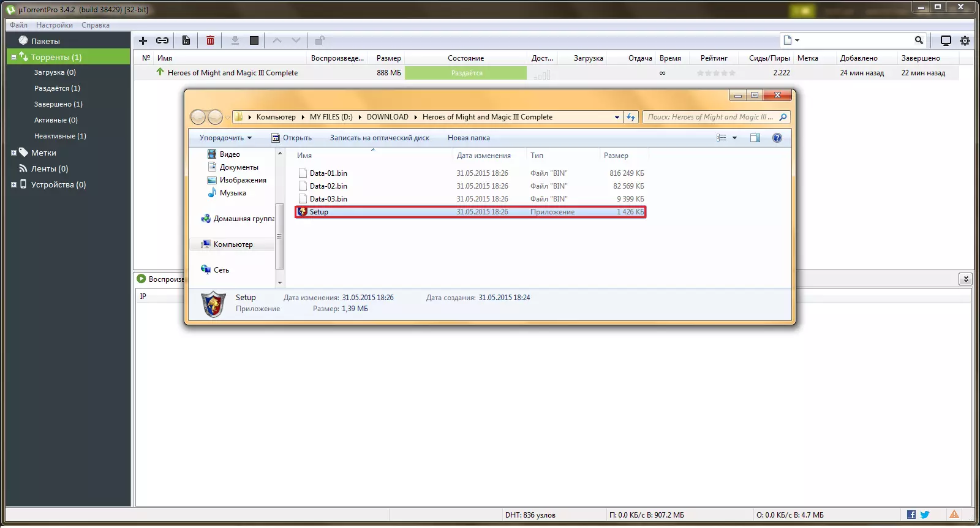Click the Add Torrent plus icon
This screenshot has height=528, width=980.
[x=143, y=40]
